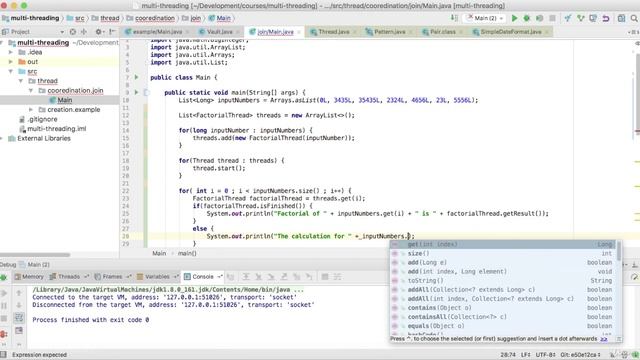640x360 pixels.
Task: Open the Variables debug tab
Action: (157, 277)
